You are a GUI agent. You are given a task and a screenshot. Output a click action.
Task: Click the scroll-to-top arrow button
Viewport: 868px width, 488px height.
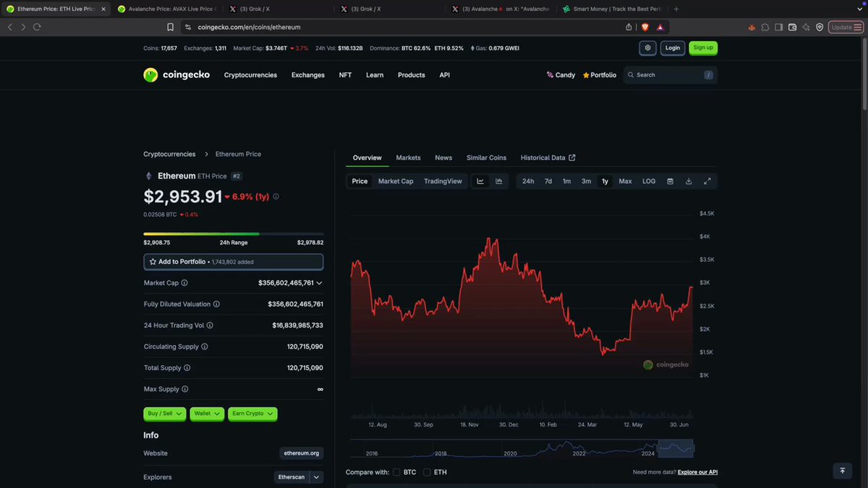pos(842,471)
